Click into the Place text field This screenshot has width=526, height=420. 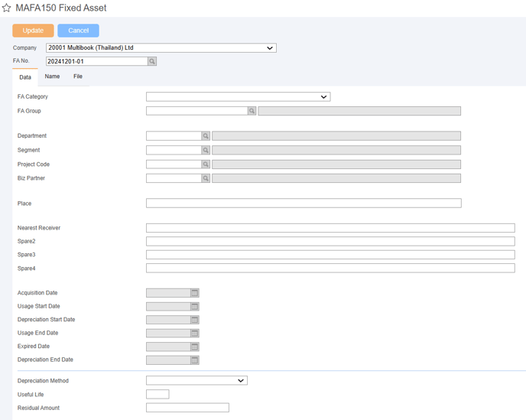(304, 203)
